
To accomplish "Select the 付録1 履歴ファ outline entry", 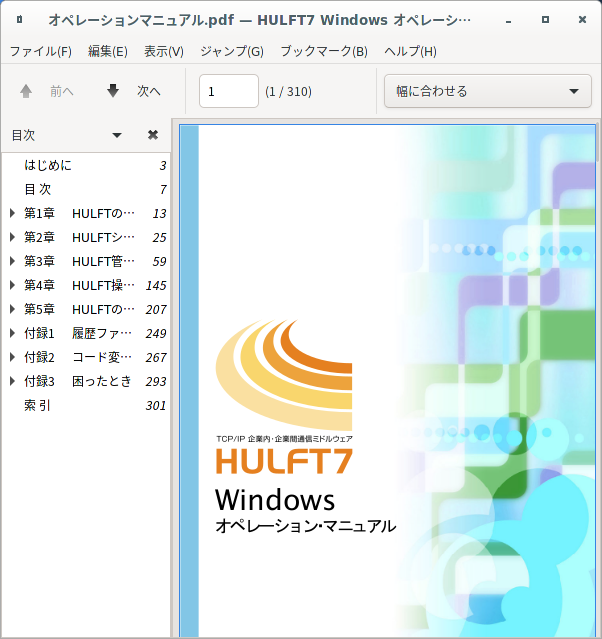I will (x=86, y=333).
